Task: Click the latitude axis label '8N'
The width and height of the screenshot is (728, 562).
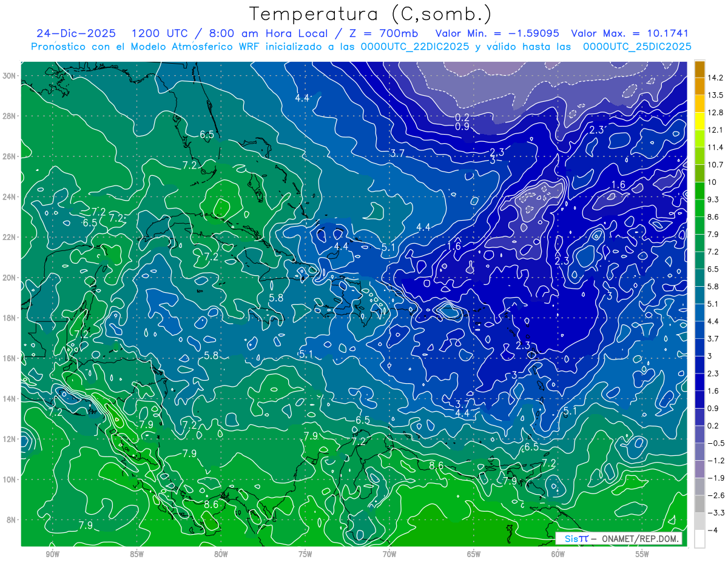Action: (12, 520)
